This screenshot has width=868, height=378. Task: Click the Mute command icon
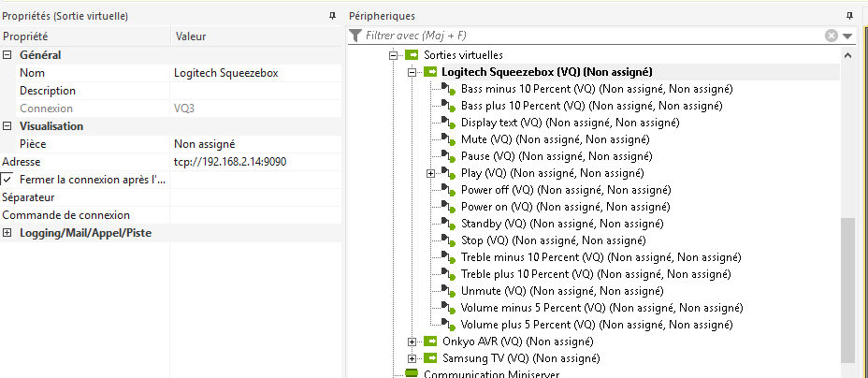[448, 139]
